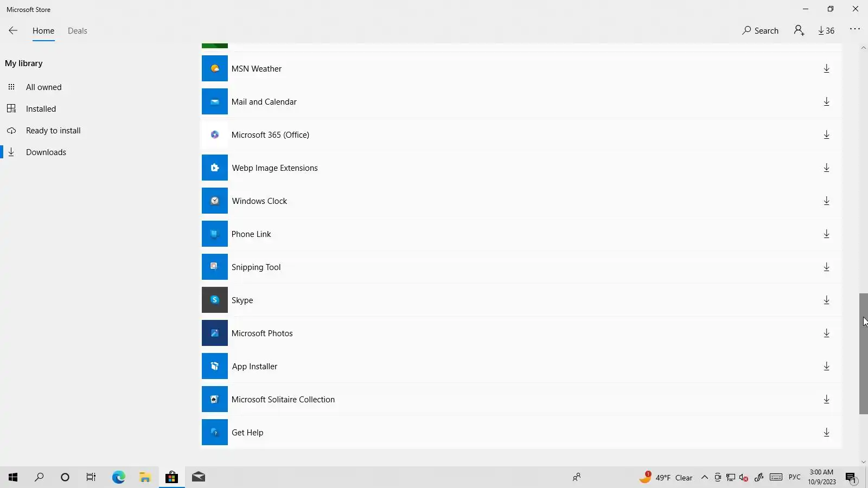This screenshot has width=868, height=488.
Task: Click the Snipping Tool app tile
Action: [215, 267]
